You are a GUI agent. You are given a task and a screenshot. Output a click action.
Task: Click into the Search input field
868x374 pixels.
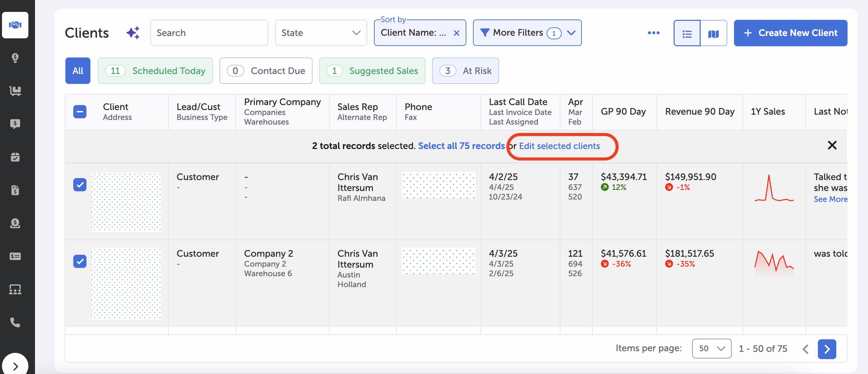click(209, 33)
